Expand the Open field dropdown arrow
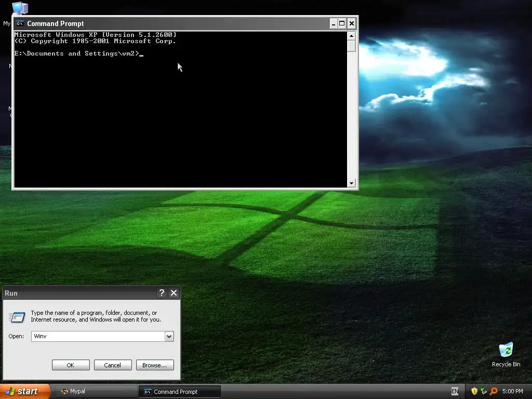The height and width of the screenshot is (399, 532). 169,336
